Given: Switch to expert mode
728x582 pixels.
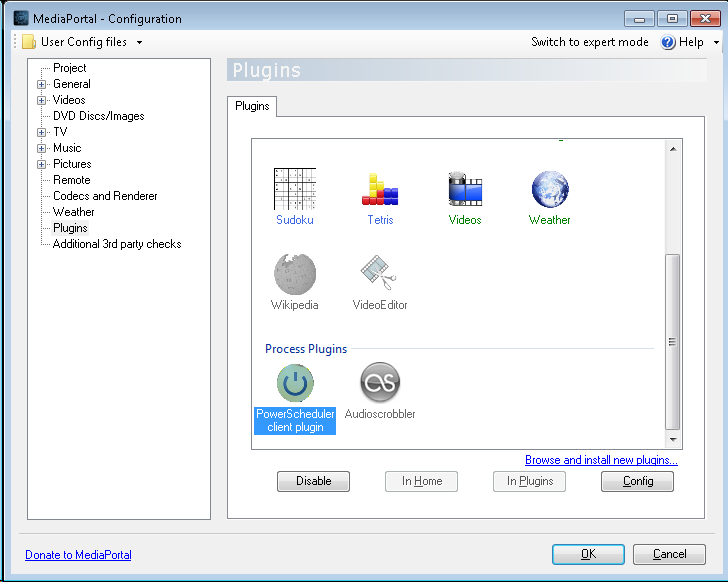Looking at the screenshot, I should (x=590, y=42).
